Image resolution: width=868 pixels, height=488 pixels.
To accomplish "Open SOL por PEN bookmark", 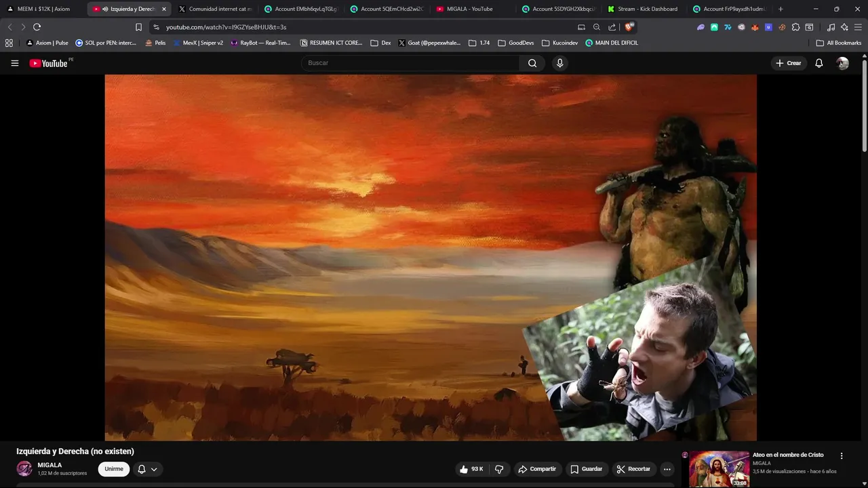I will [106, 43].
